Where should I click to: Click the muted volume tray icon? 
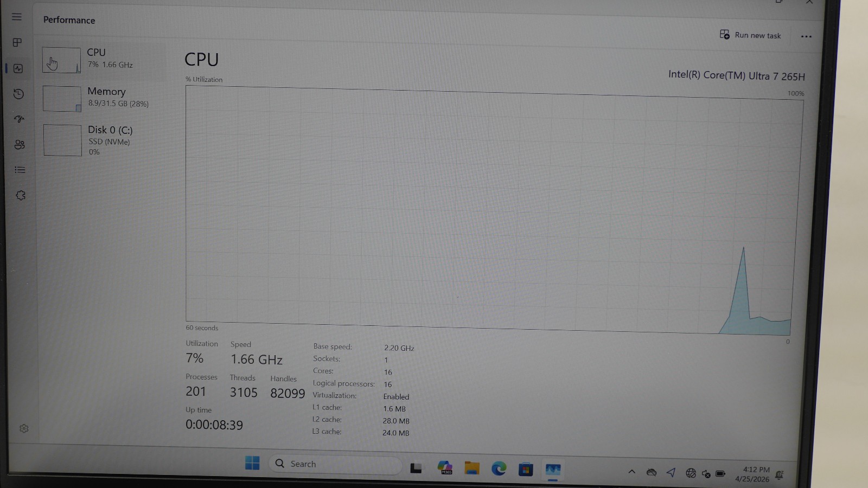[706, 473]
